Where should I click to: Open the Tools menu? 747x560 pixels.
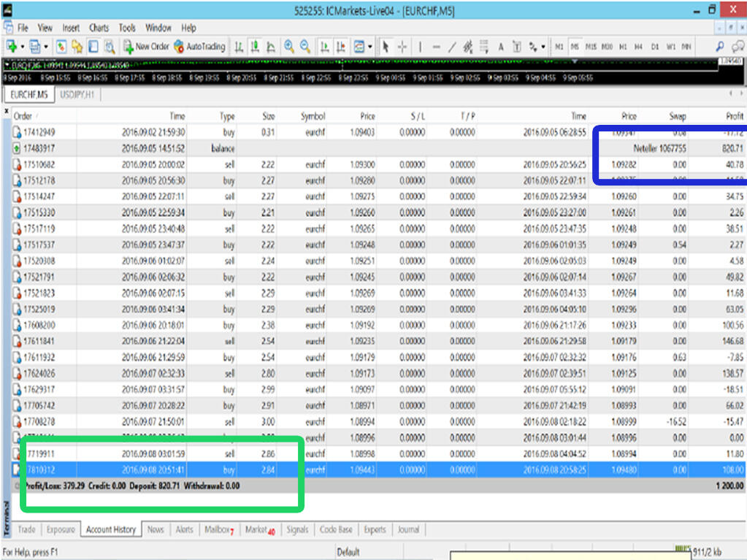coord(127,28)
